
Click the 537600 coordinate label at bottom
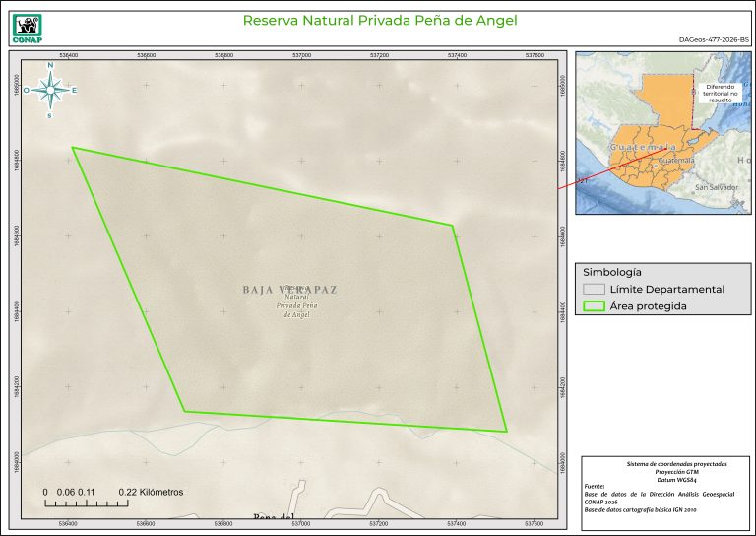535,523
